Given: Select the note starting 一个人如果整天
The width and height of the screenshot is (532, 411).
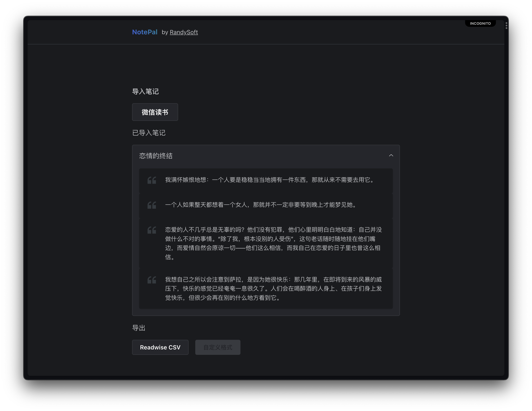Looking at the screenshot, I should (261, 205).
